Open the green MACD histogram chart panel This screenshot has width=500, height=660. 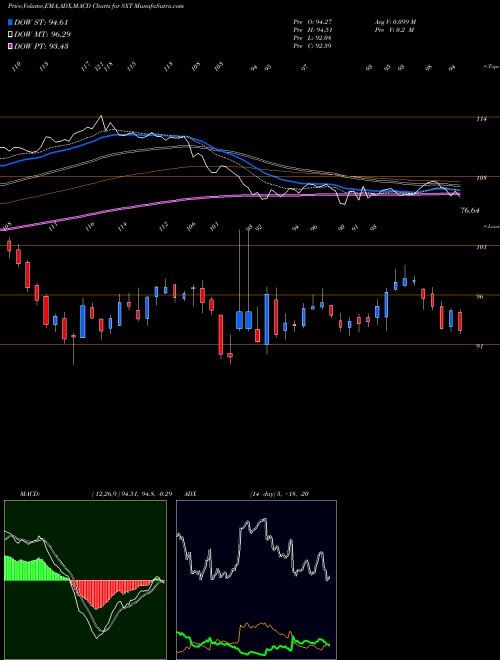(x=85, y=580)
